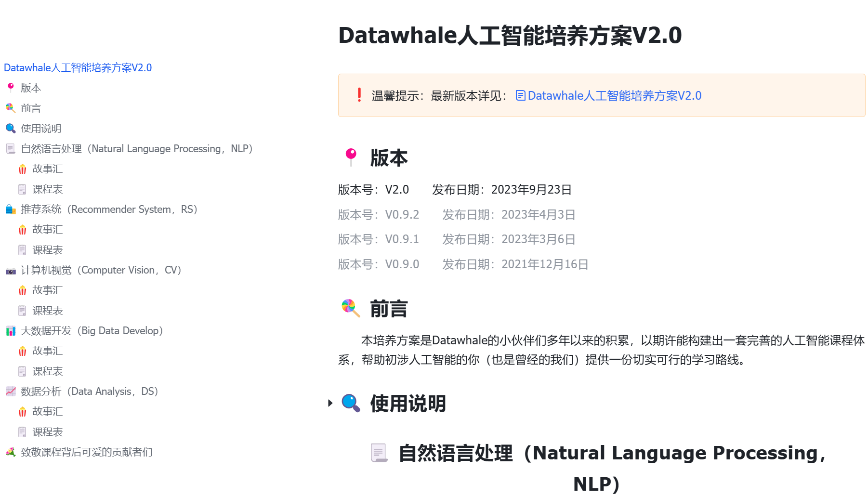The image size is (868, 496).
Task: Click the lollipop emoji beside the 前言 heading
Action: point(351,308)
